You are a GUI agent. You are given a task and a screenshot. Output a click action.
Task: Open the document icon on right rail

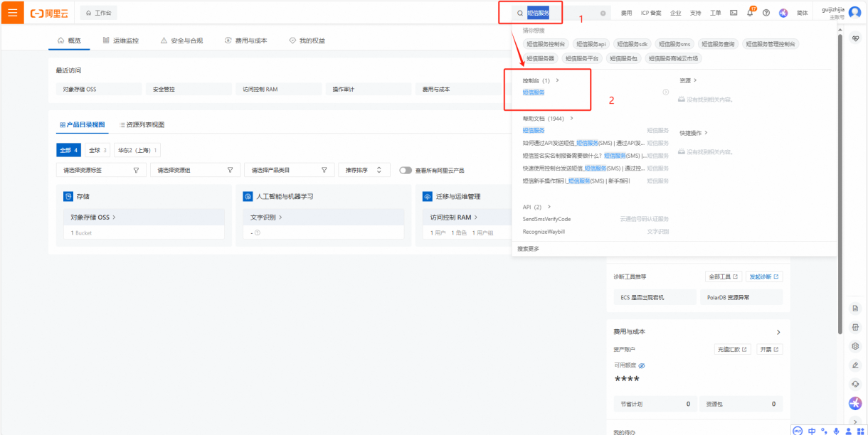pos(856,308)
